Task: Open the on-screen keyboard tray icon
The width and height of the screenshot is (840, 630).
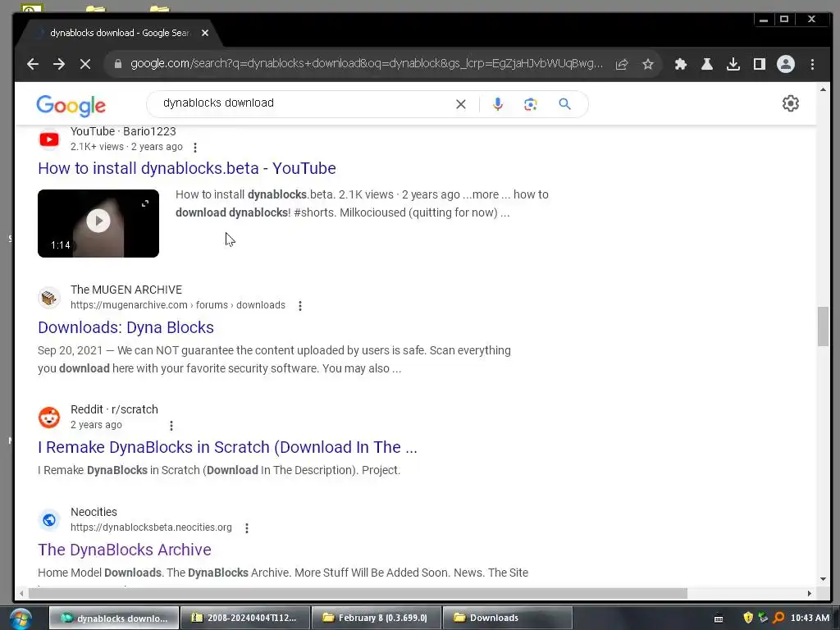Action: click(719, 619)
